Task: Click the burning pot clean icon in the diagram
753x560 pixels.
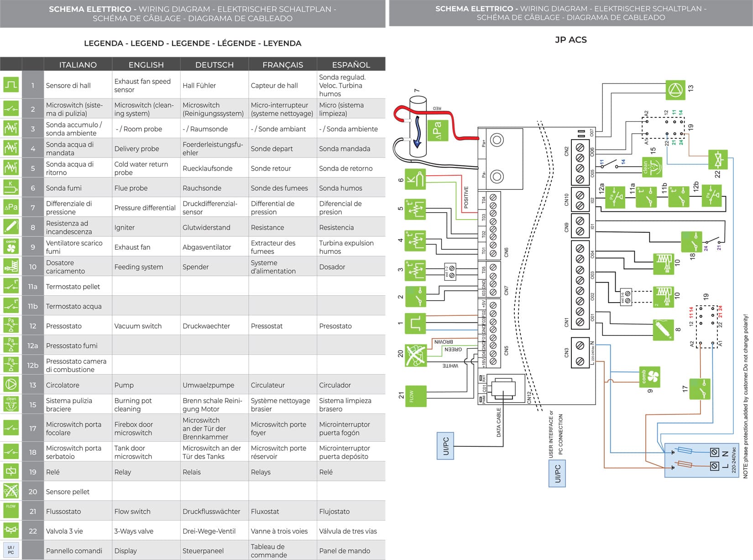Action: pos(652,167)
